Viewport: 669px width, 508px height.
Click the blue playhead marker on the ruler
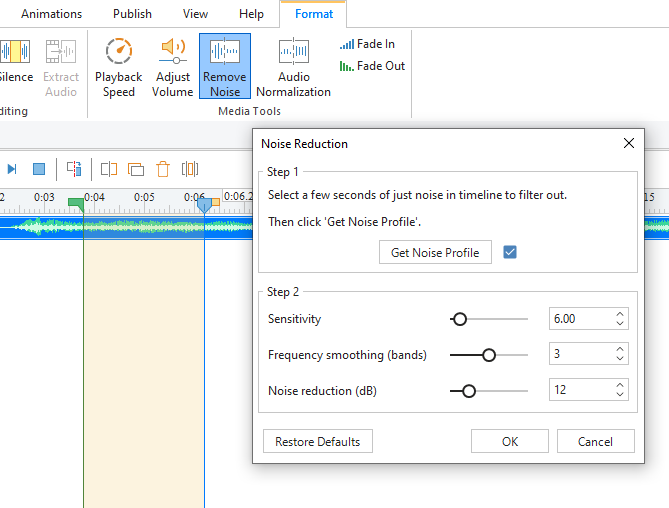click(x=204, y=205)
